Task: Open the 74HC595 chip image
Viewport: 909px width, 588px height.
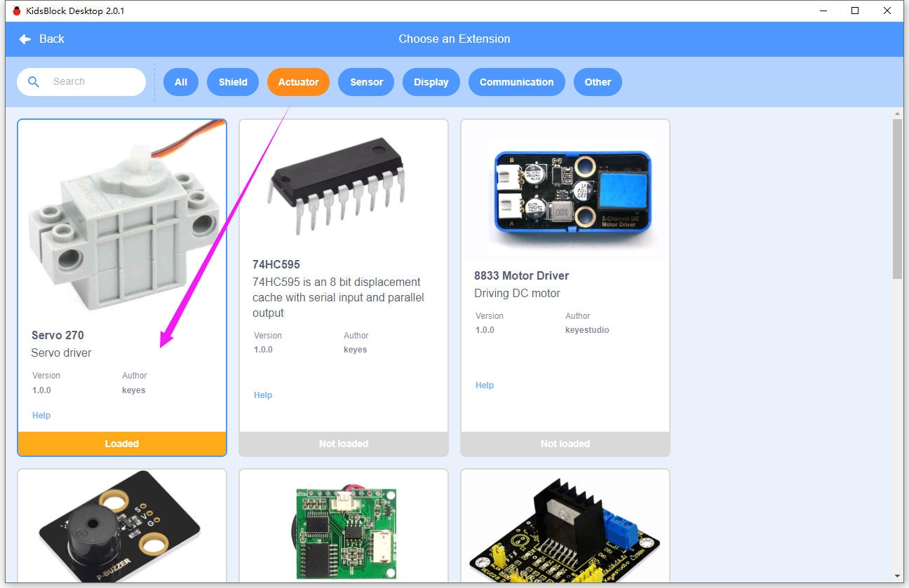Action: pos(344,188)
